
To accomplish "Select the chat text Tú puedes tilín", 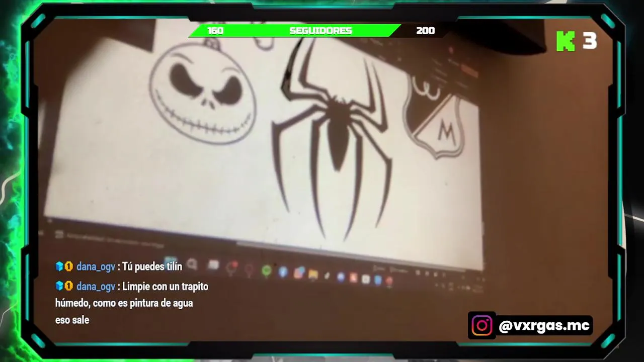I will click(x=152, y=267).
